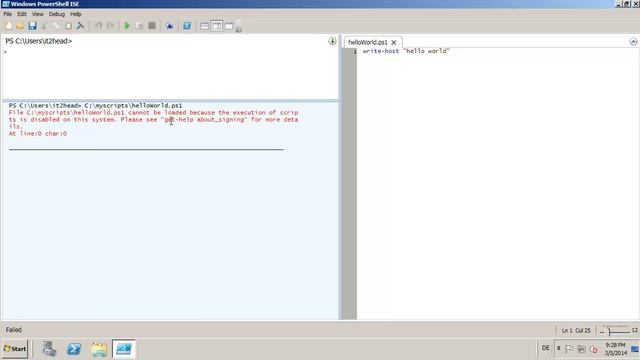Open Server Manager from the taskbar
The image size is (640, 360).
pyautogui.click(x=49, y=349)
